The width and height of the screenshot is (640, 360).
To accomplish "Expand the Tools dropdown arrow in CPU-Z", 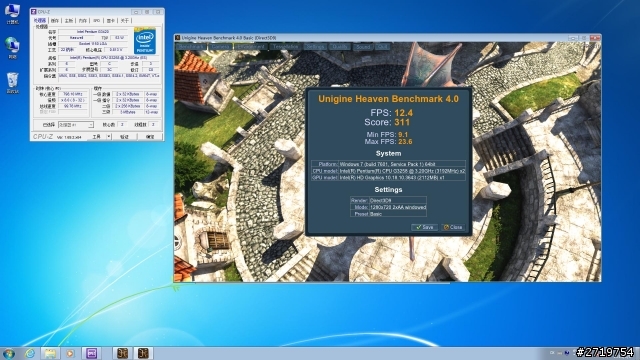I will 109,137.
